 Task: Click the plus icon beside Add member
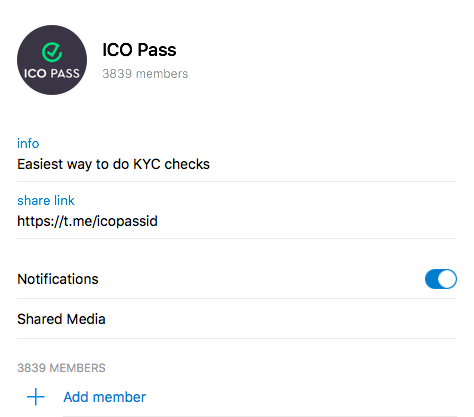pyautogui.click(x=36, y=397)
